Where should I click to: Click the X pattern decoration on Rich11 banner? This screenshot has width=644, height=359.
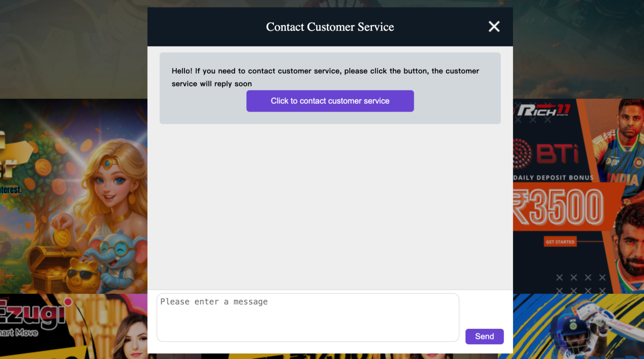tap(580, 277)
